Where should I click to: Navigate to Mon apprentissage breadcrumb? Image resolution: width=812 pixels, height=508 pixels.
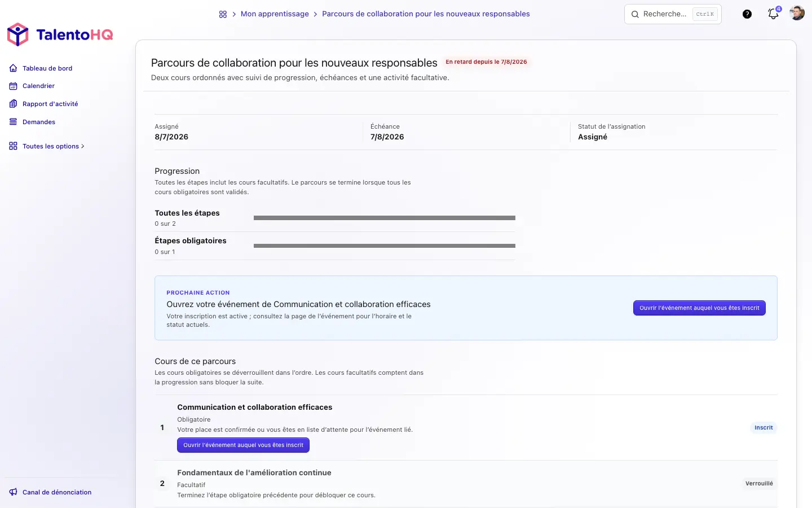275,14
